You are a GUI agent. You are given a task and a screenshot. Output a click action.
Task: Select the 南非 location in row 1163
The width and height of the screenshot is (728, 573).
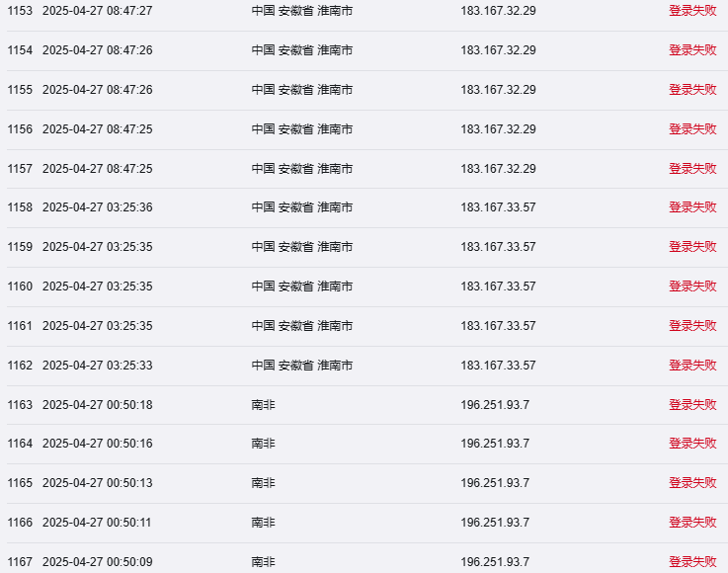[264, 405]
